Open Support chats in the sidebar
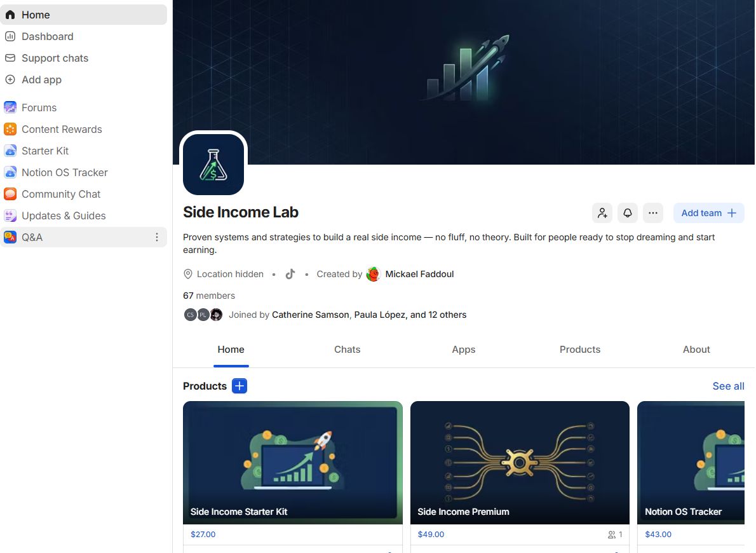The image size is (756, 553). point(83,58)
